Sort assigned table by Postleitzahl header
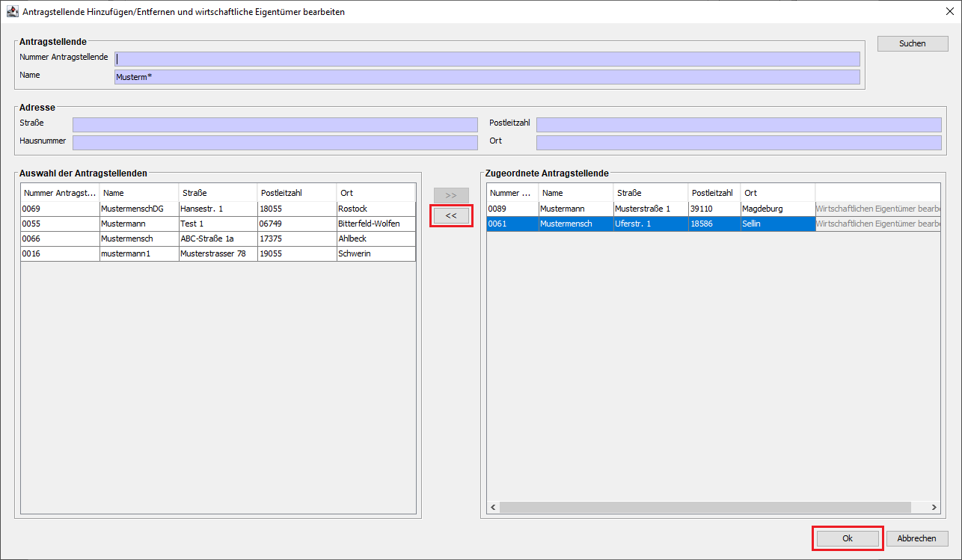The height and width of the screenshot is (560, 962). point(714,193)
